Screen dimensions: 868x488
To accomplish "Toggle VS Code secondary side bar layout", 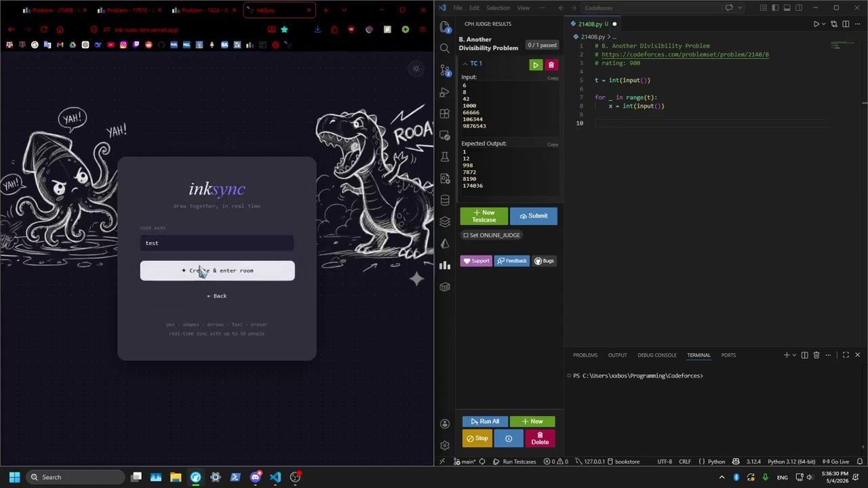I will click(798, 8).
